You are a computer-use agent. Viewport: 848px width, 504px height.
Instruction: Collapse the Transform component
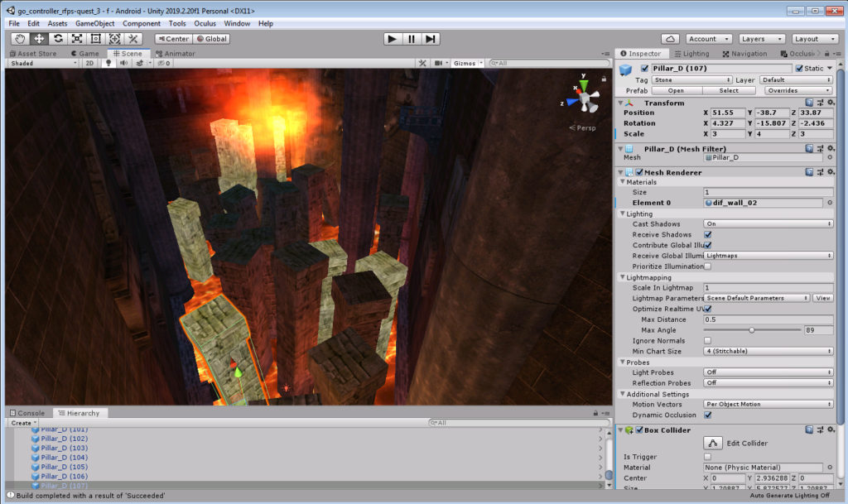[621, 103]
